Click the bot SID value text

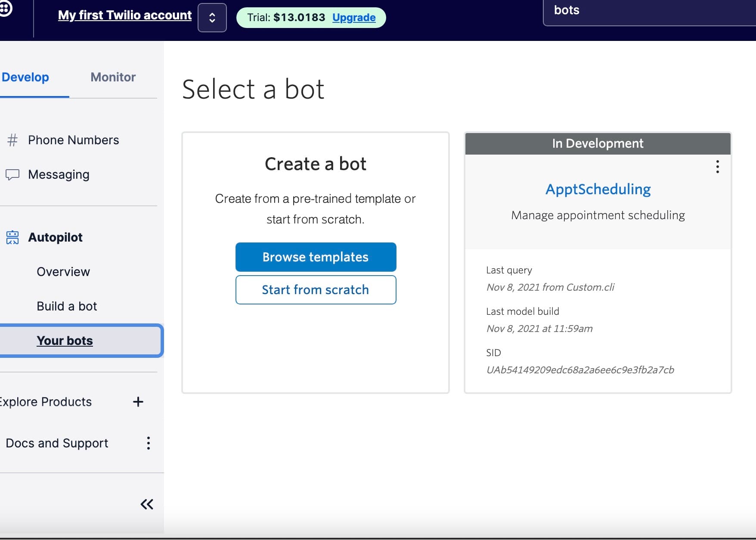[580, 370]
